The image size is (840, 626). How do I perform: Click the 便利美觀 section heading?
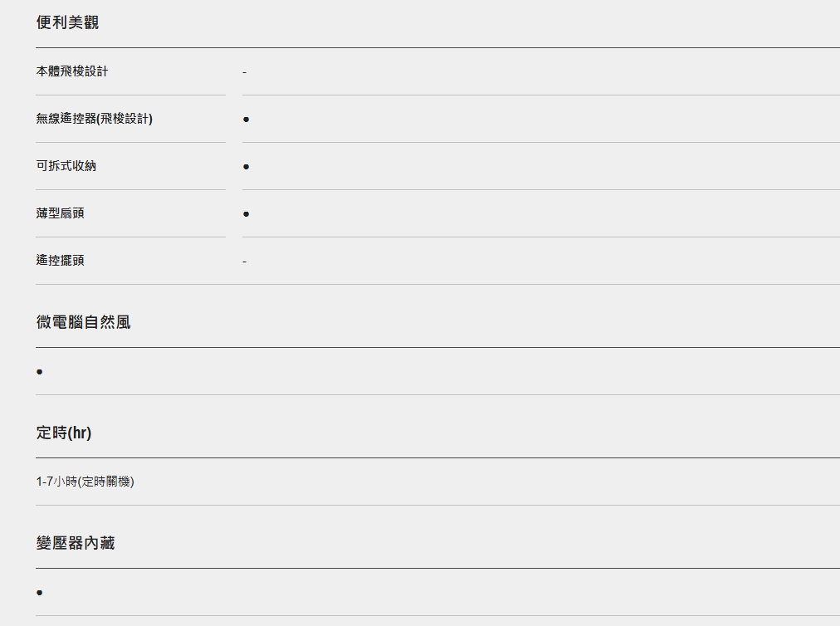[x=67, y=22]
